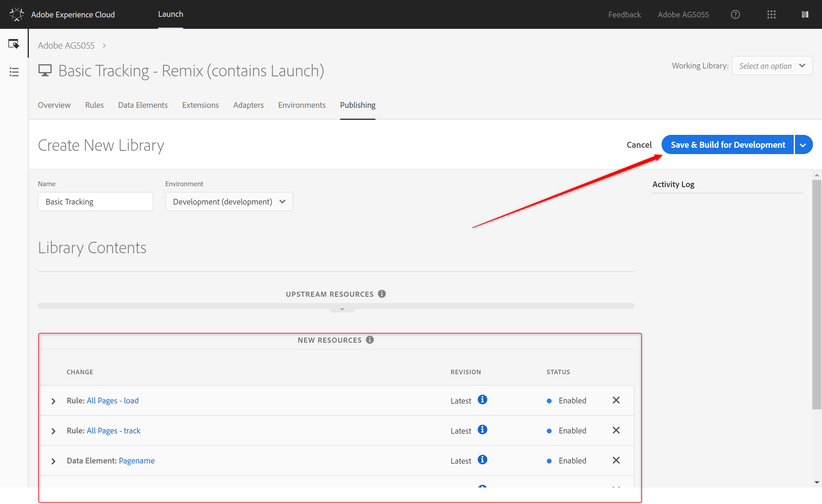Image resolution: width=822 pixels, height=504 pixels.
Task: View revision info for All Pages - load
Action: click(x=483, y=399)
